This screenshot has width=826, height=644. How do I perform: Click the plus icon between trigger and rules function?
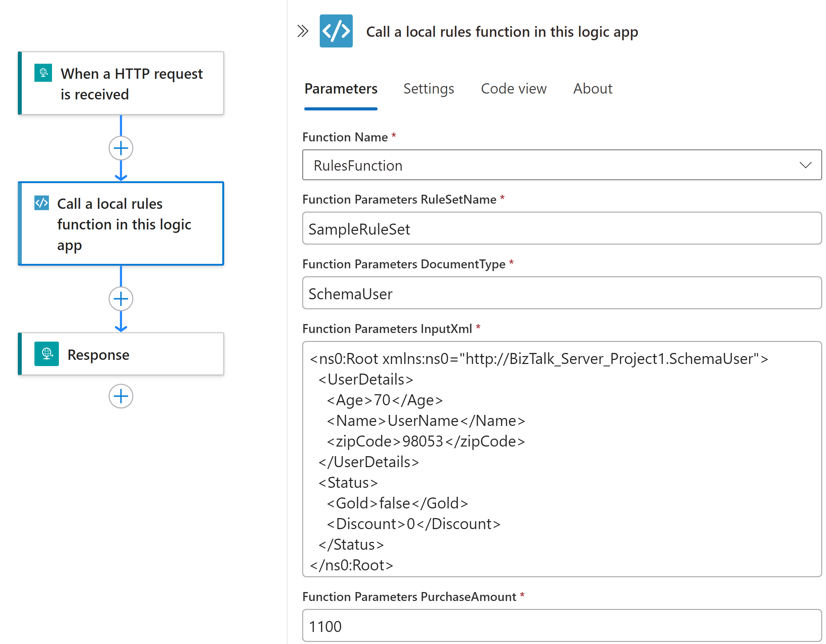pos(121,148)
